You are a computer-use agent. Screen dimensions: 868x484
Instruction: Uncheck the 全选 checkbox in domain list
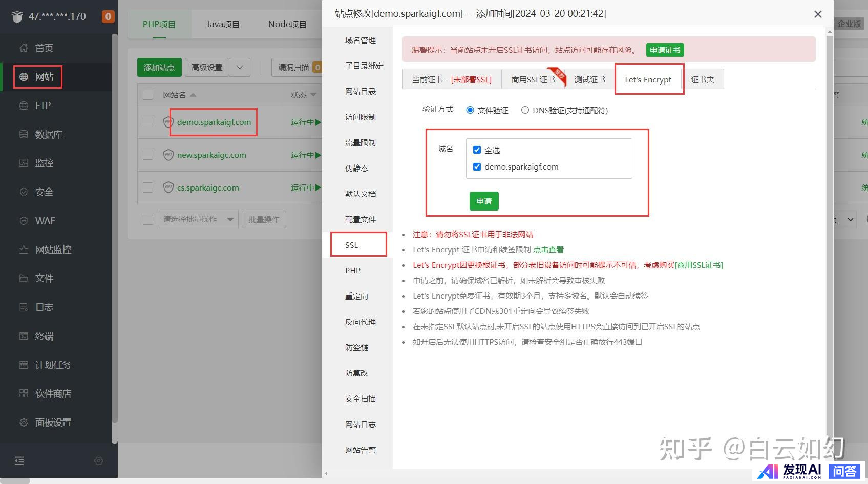(477, 150)
